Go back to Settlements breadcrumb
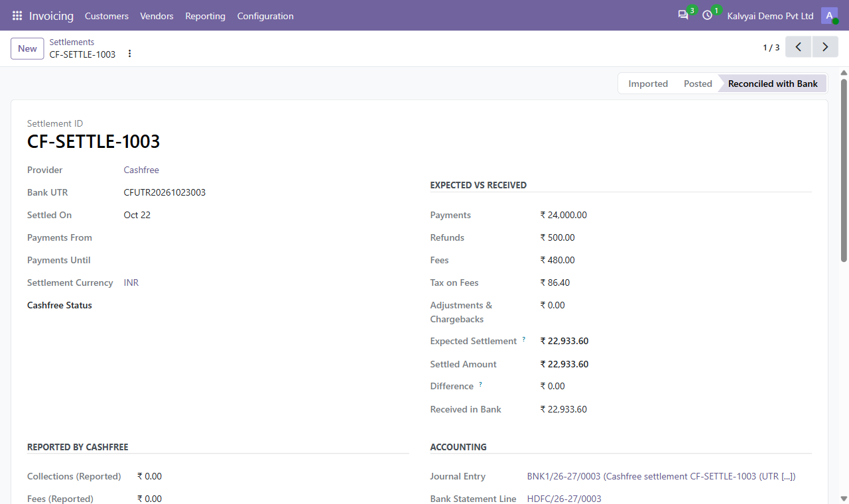The height and width of the screenshot is (504, 849). coord(72,42)
